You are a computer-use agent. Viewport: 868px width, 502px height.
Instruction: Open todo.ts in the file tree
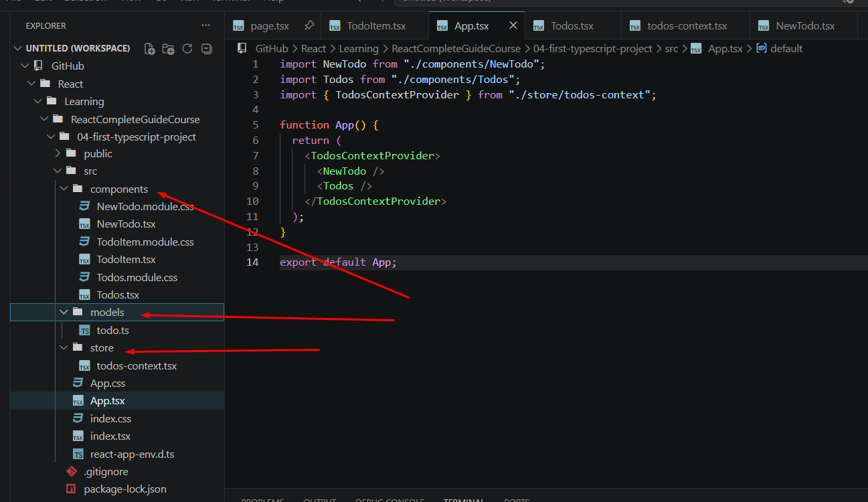(x=113, y=331)
